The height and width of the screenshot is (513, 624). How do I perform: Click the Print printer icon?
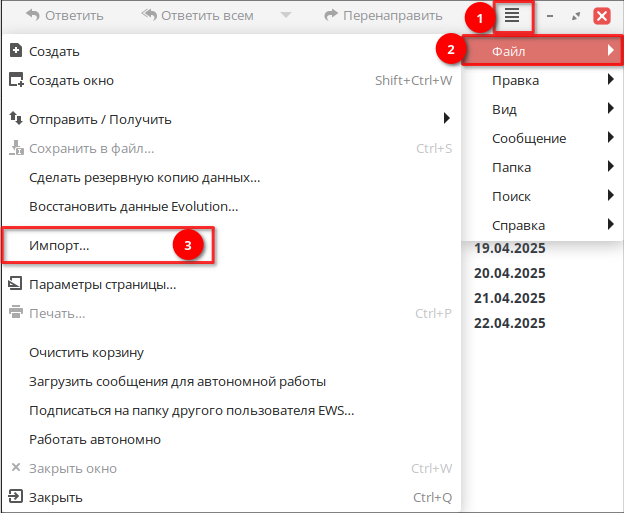coord(16,312)
